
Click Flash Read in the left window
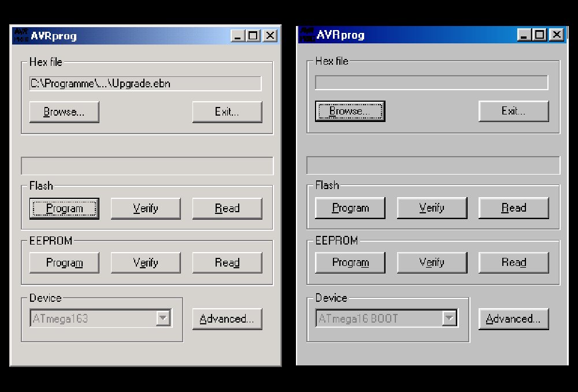[227, 208]
